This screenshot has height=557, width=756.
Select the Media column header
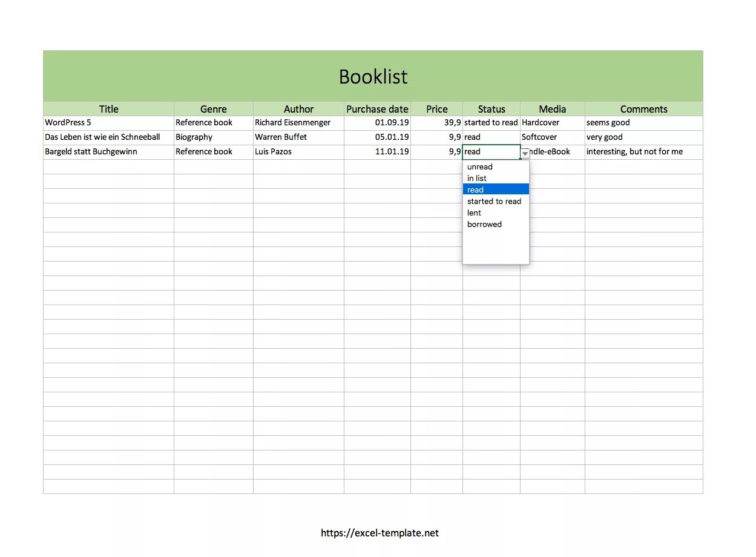click(553, 109)
